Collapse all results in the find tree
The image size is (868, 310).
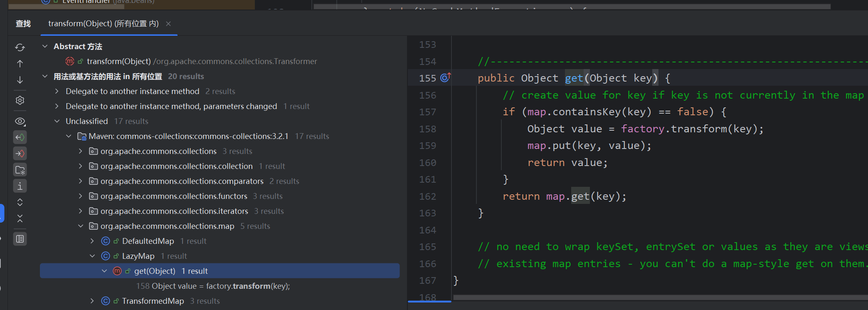pos(20,218)
